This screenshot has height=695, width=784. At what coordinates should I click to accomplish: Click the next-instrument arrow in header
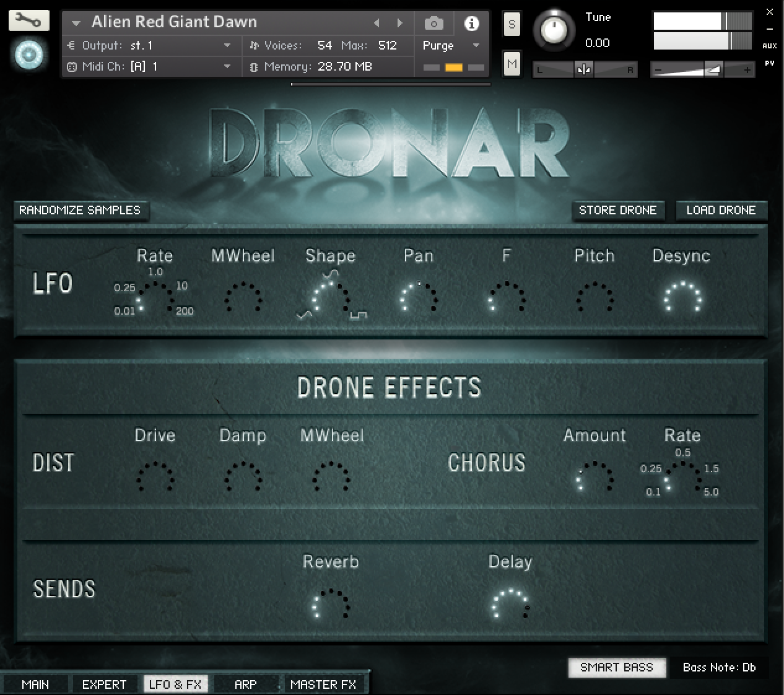400,22
